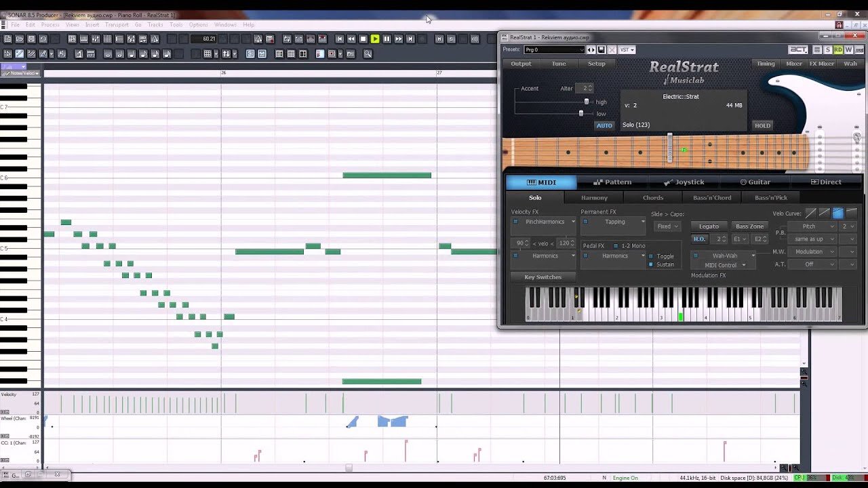868x488 pixels.
Task: Click the Pause button in transport toolbar
Action: coord(387,39)
